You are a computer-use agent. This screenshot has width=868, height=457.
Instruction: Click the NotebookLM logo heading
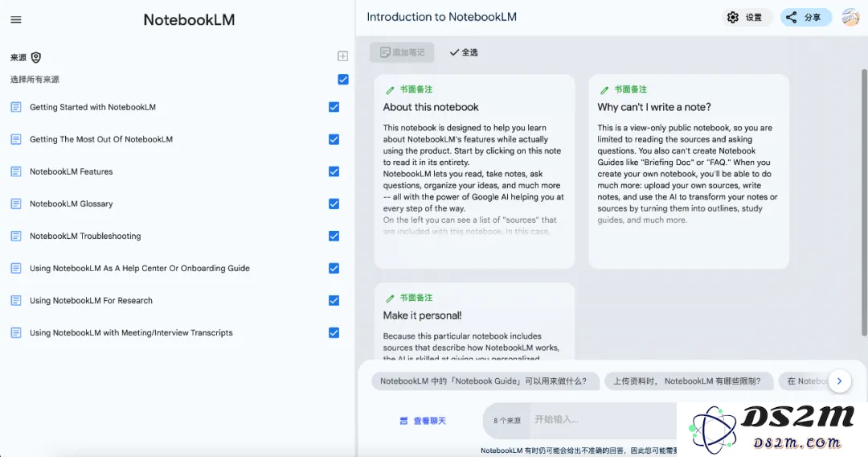click(190, 20)
